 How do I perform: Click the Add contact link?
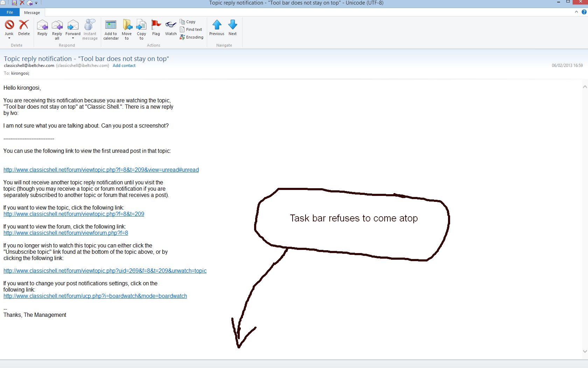(x=124, y=66)
